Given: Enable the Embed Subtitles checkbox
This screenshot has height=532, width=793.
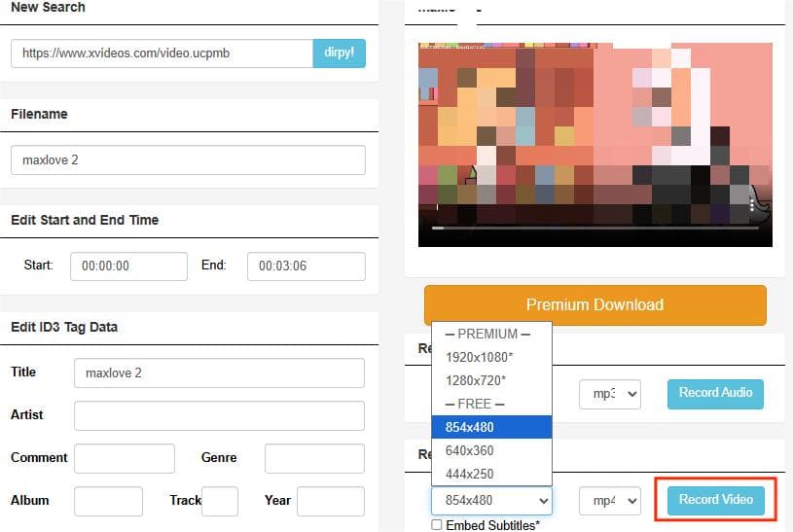Looking at the screenshot, I should tap(437, 525).
